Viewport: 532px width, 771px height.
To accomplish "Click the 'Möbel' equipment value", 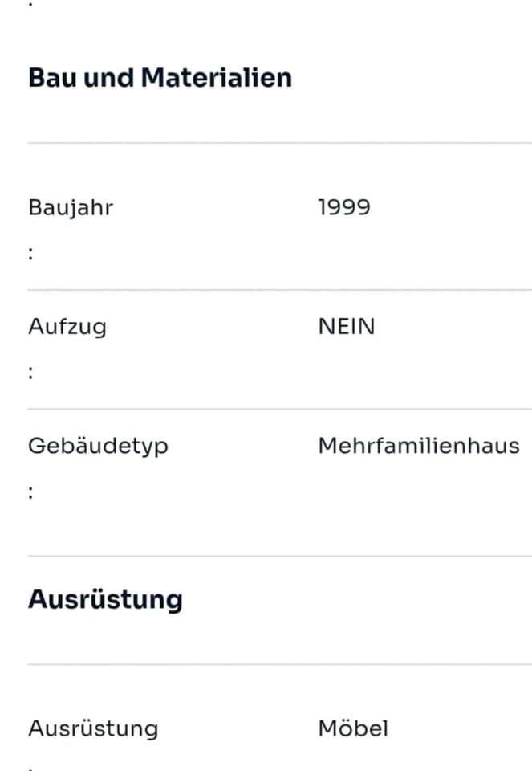I will pos(353,729).
